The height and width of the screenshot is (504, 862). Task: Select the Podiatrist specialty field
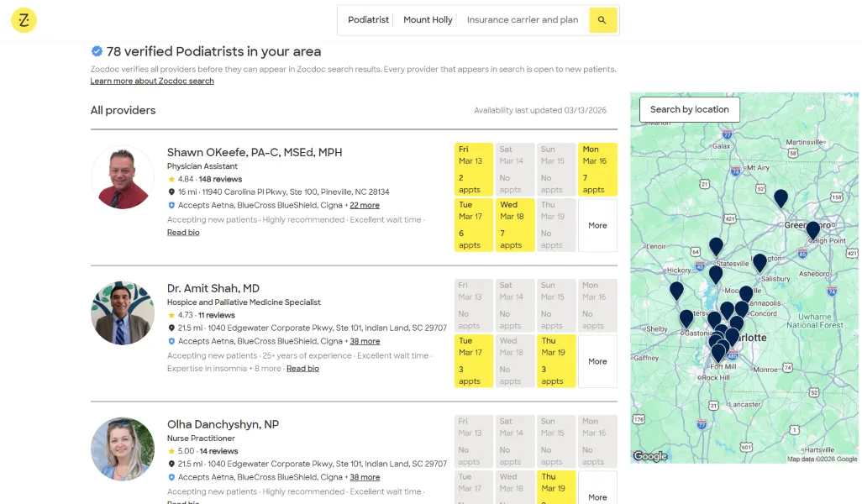(x=367, y=20)
